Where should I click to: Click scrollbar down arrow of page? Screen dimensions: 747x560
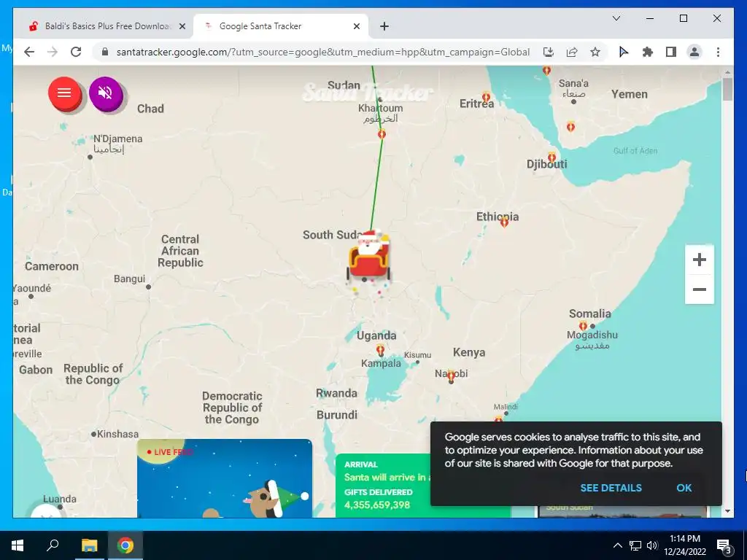coord(727,511)
